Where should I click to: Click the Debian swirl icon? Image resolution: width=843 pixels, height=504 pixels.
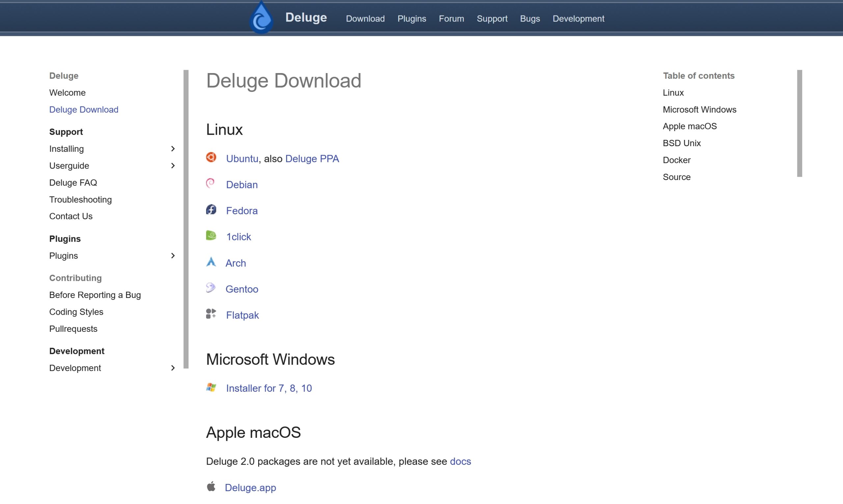pos(210,183)
